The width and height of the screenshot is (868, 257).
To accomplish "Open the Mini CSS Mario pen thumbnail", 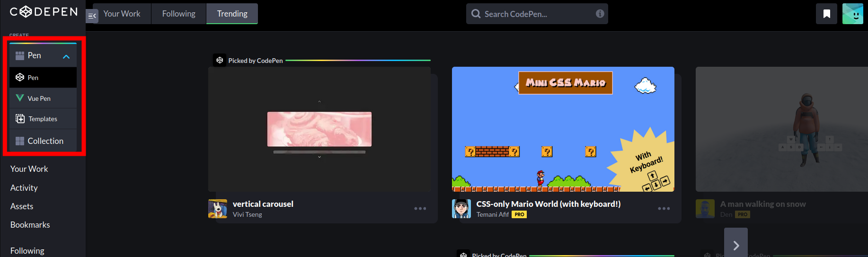I will (563, 129).
